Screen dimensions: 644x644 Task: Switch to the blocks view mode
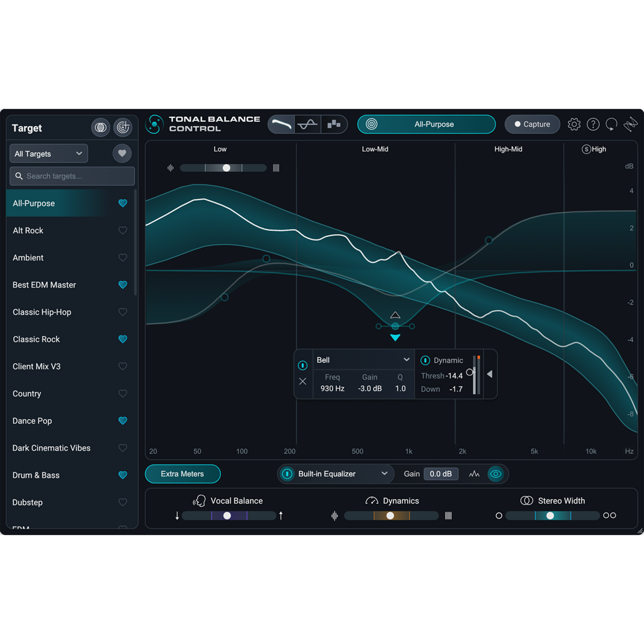coord(334,125)
